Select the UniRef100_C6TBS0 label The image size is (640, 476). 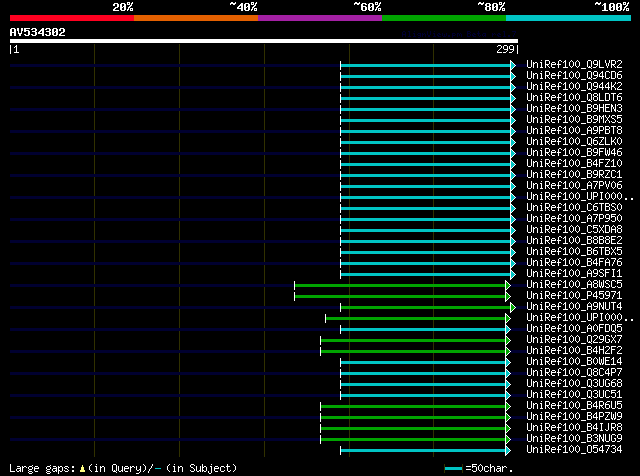click(x=574, y=208)
